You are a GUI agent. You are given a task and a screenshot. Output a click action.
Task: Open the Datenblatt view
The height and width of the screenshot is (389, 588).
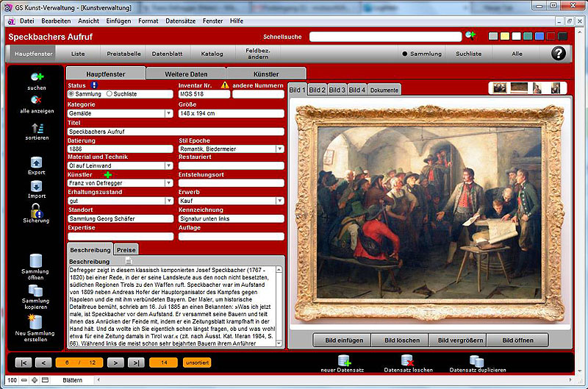168,54
